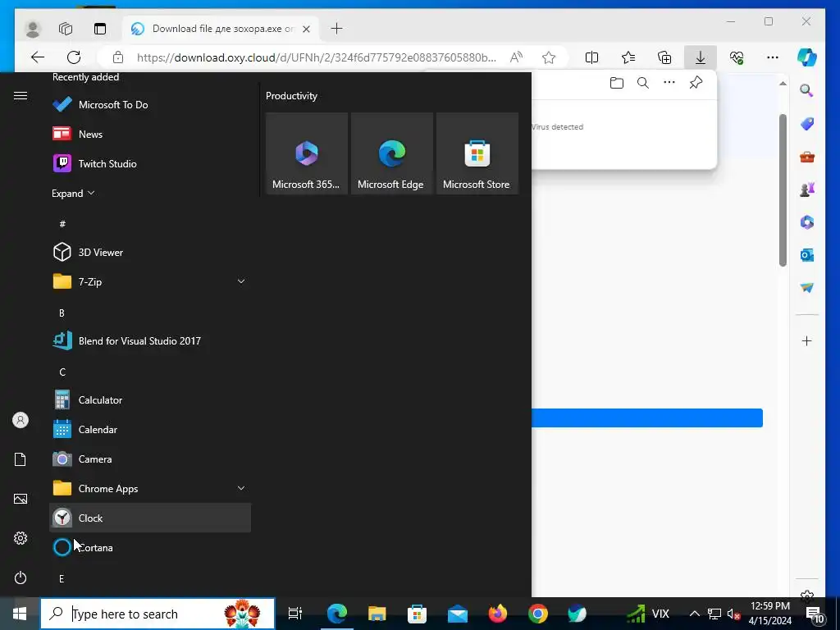Open Edge profile icon
This screenshot has width=840, height=630.
tap(33, 29)
